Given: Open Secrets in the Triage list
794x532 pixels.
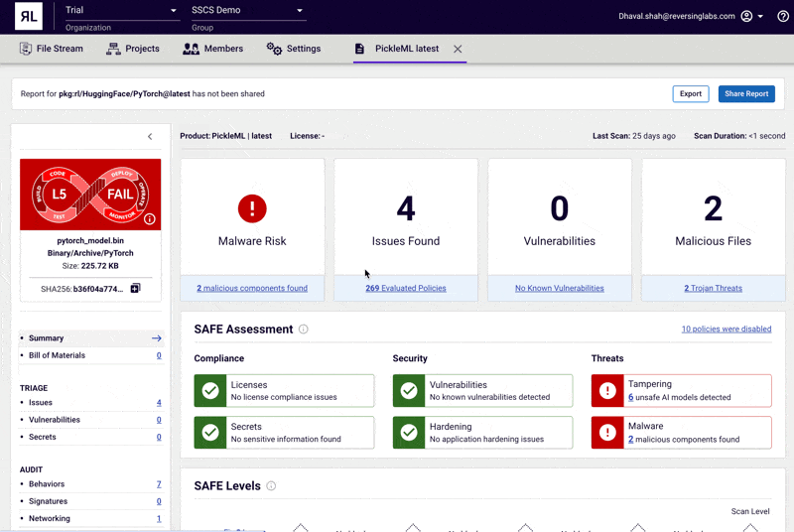Looking at the screenshot, I should pyautogui.click(x=91, y=437).
